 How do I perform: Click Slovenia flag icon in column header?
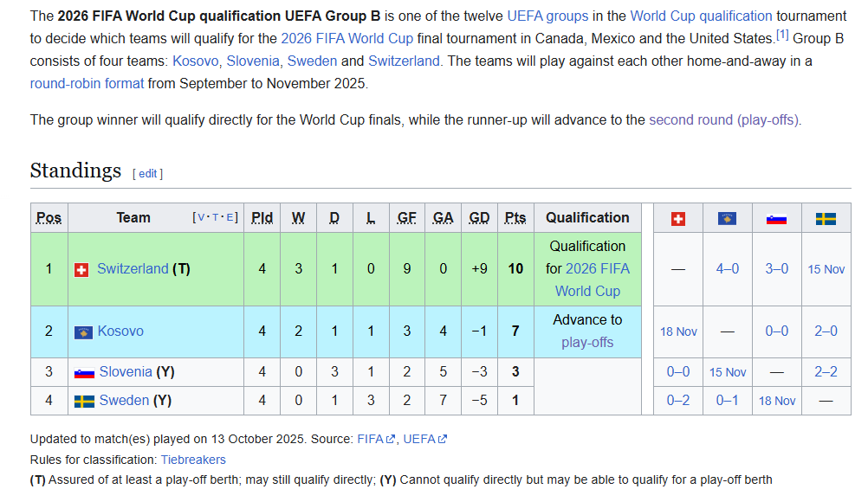(776, 219)
